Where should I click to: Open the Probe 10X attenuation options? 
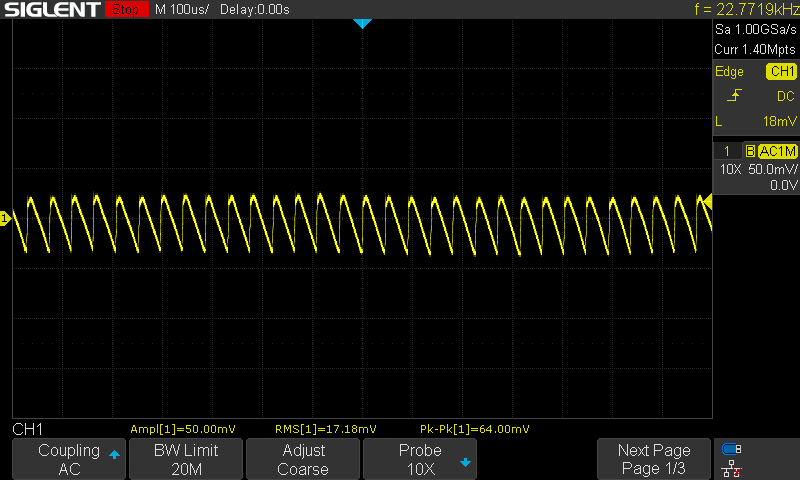click(x=419, y=459)
